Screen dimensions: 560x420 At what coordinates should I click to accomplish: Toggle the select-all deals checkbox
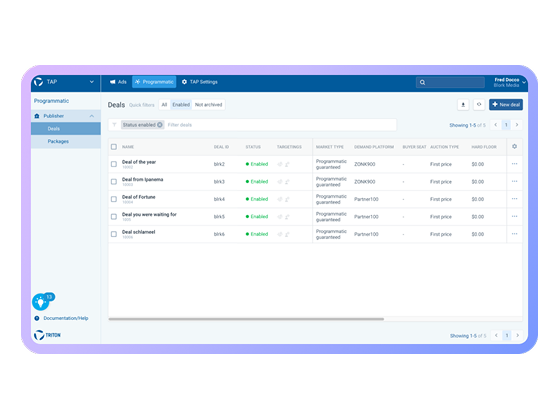click(x=114, y=147)
